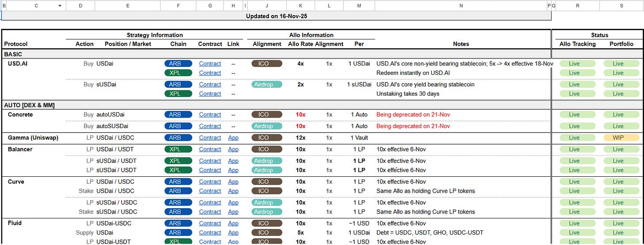The height and width of the screenshot is (245, 644).
Task: Open App link in Gamma (Uniswap) row
Action: pos(233,137)
